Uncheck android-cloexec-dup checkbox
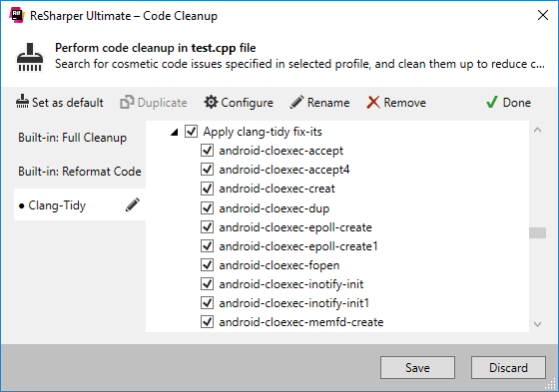This screenshot has width=559, height=392. coord(207,208)
